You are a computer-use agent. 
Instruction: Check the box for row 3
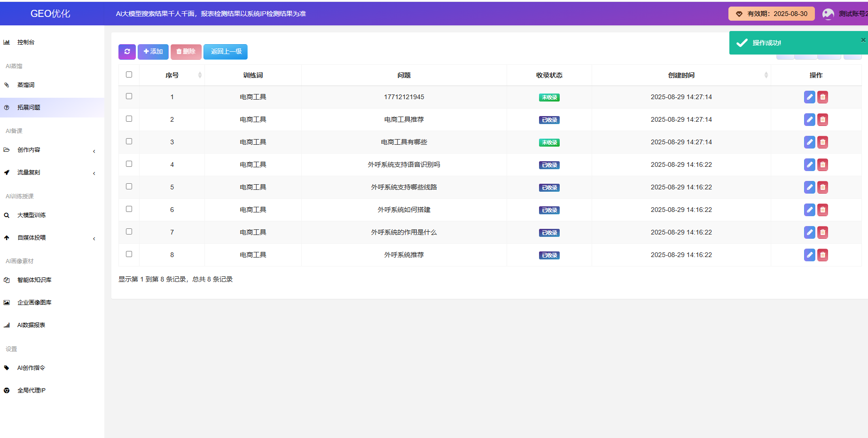coord(129,141)
